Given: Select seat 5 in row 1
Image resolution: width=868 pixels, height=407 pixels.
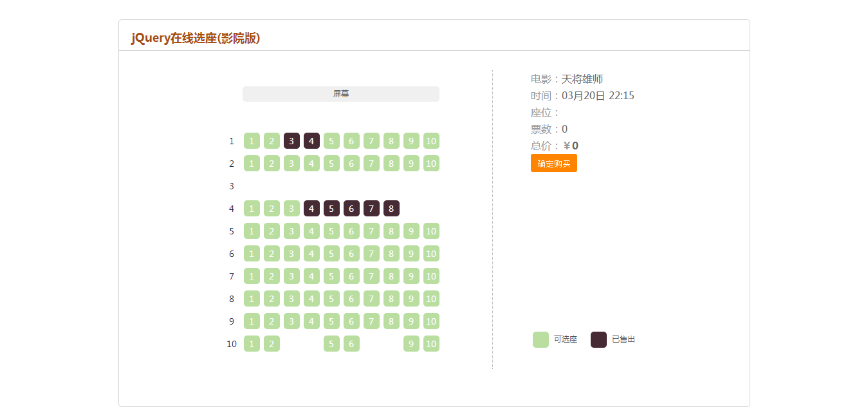Looking at the screenshot, I should click(x=331, y=141).
